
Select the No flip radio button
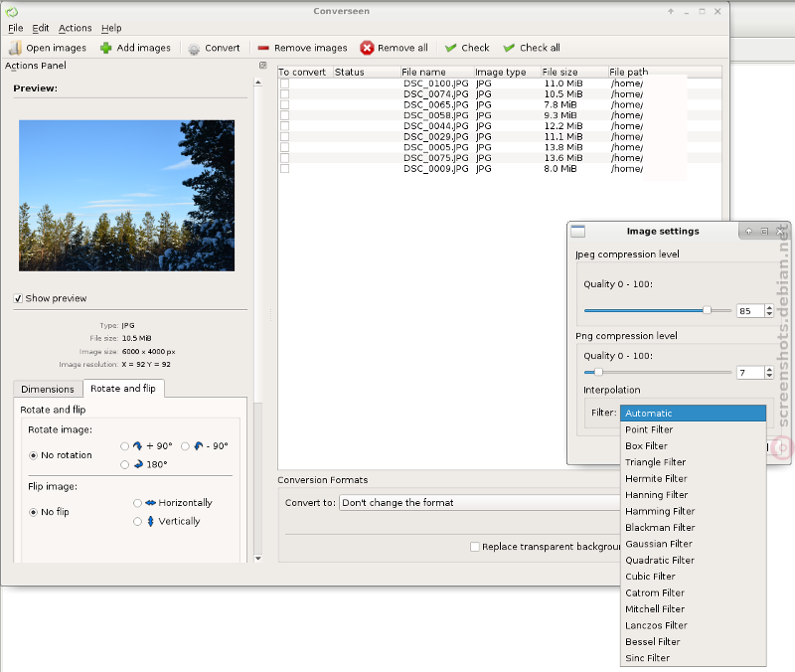pos(34,512)
